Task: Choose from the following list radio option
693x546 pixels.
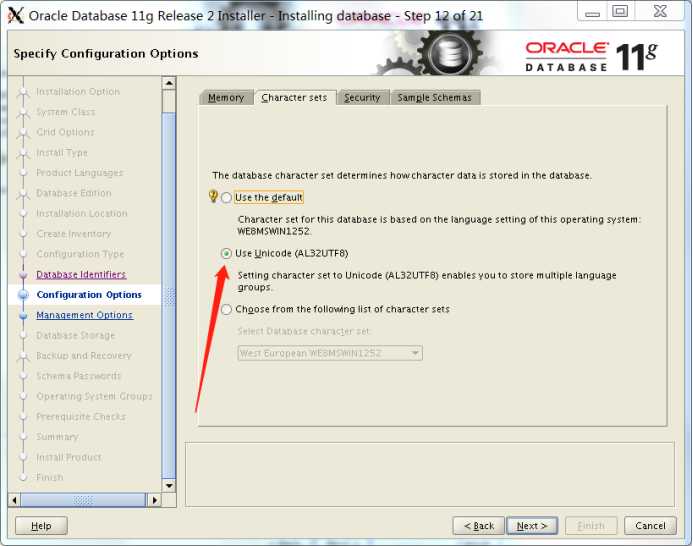Action: pos(226,309)
